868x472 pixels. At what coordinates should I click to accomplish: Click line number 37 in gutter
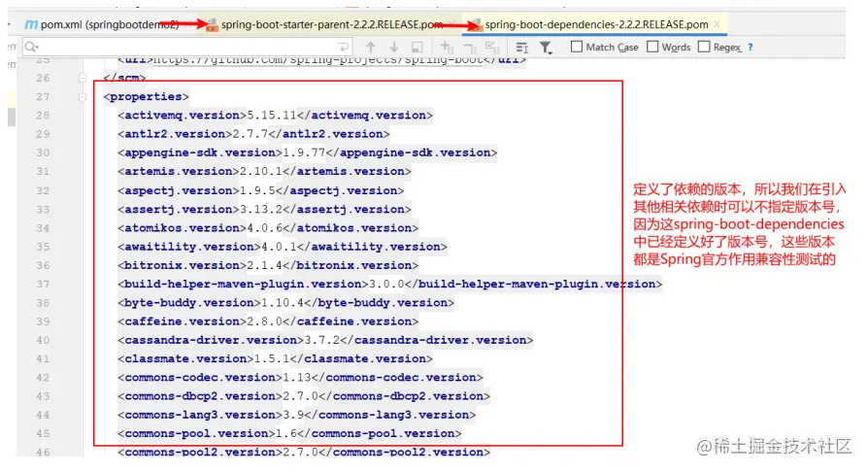coord(43,285)
